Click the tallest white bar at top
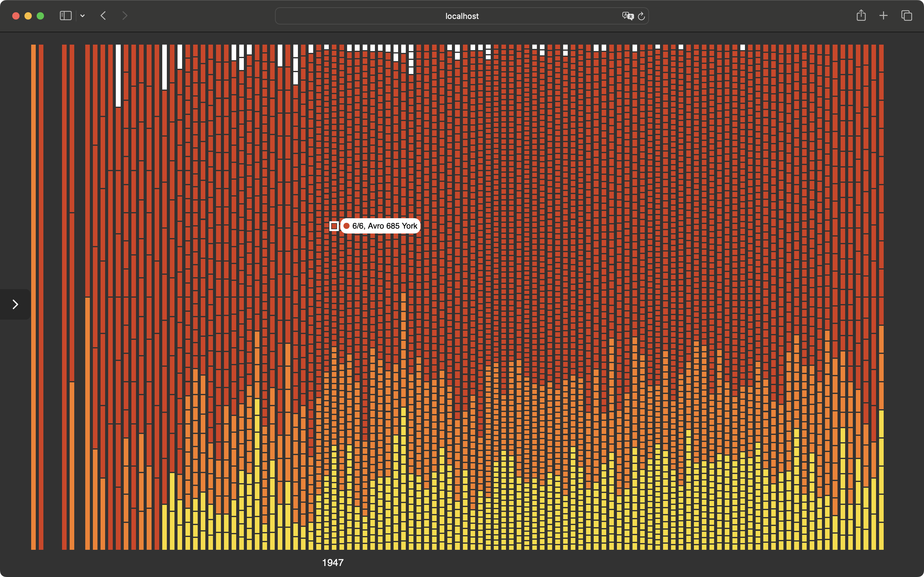 118,75
